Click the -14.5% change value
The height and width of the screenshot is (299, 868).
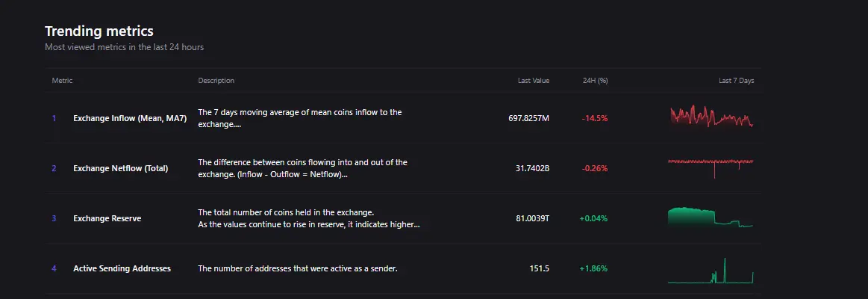[x=595, y=118]
